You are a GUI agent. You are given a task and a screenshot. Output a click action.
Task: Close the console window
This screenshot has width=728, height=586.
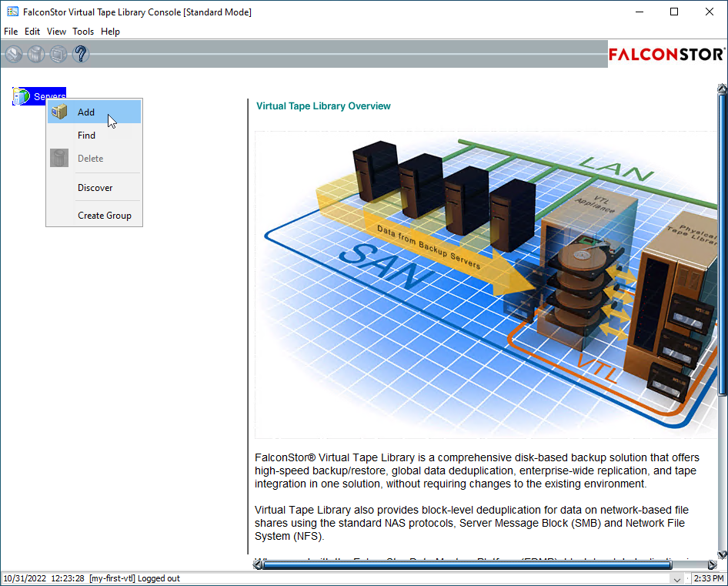(x=710, y=12)
